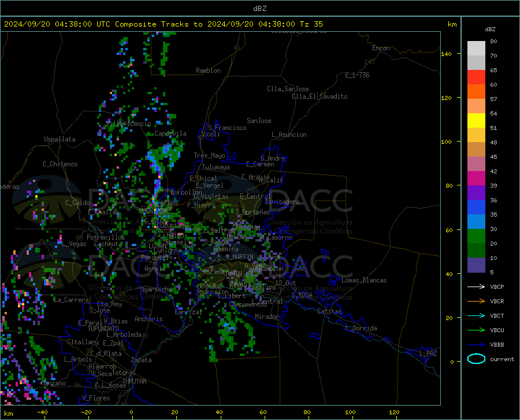This screenshot has height=420, width=520.
Task: Pick the blue 35 dBZ swatch
Action: click(x=476, y=207)
